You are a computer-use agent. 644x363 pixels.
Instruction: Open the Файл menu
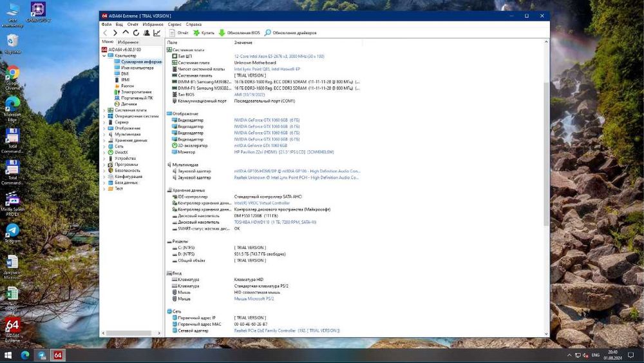106,25
